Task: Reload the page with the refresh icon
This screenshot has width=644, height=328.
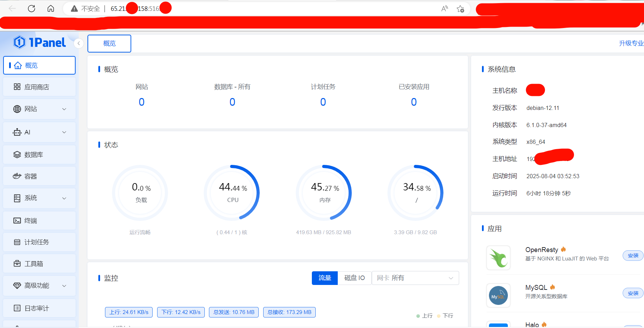Action: 31,8
